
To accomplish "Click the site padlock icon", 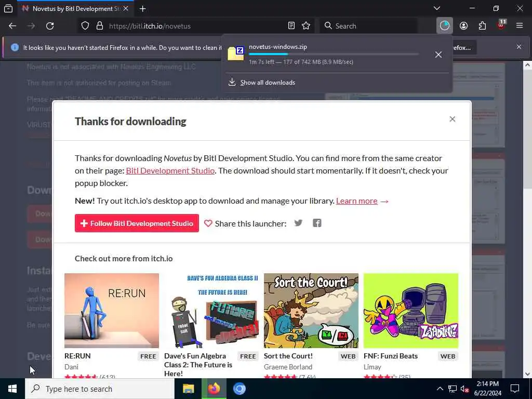I will 99,26.
